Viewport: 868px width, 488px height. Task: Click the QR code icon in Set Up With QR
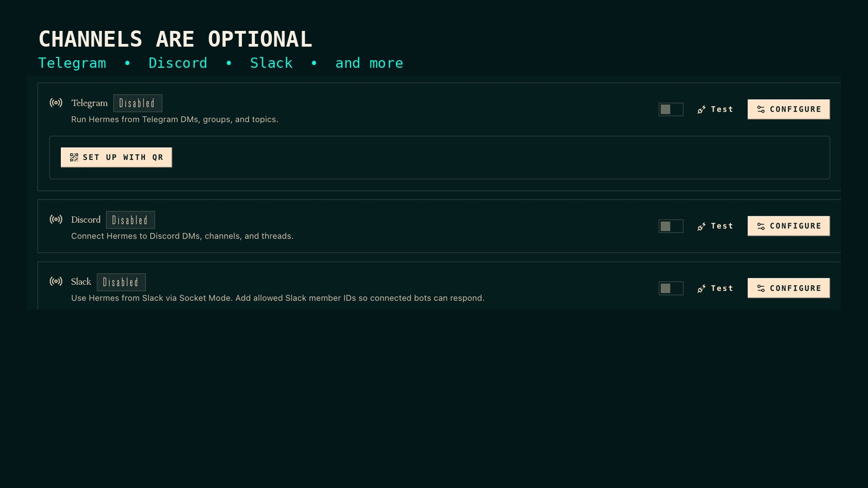click(x=74, y=157)
